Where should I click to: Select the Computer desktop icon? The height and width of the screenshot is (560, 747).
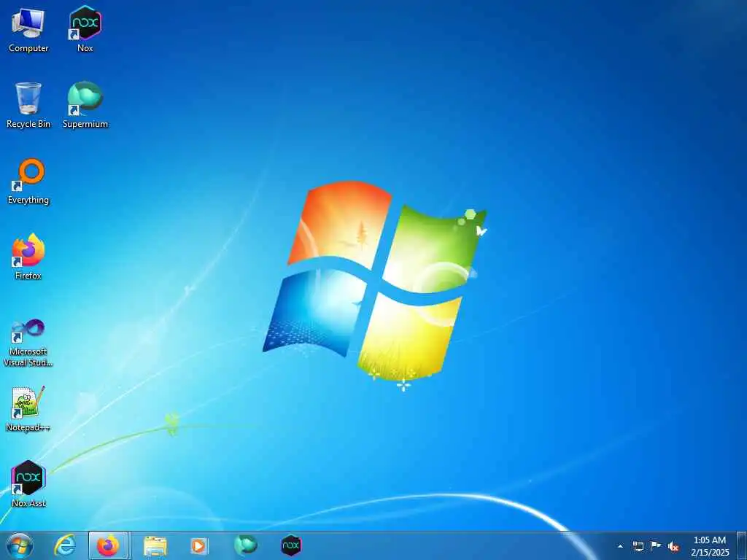click(28, 29)
